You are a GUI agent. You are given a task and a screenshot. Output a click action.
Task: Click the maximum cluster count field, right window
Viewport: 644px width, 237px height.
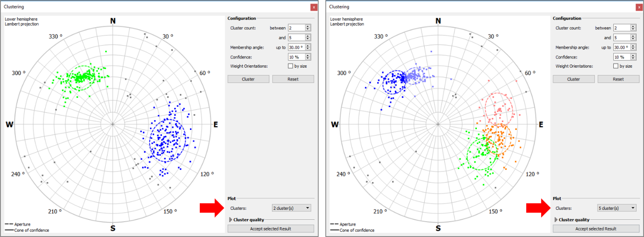[x=624, y=38]
